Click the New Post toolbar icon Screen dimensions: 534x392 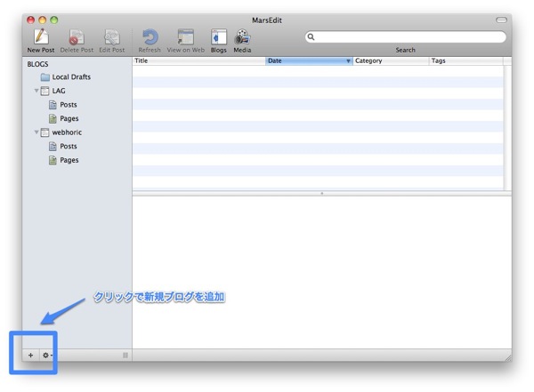point(41,37)
